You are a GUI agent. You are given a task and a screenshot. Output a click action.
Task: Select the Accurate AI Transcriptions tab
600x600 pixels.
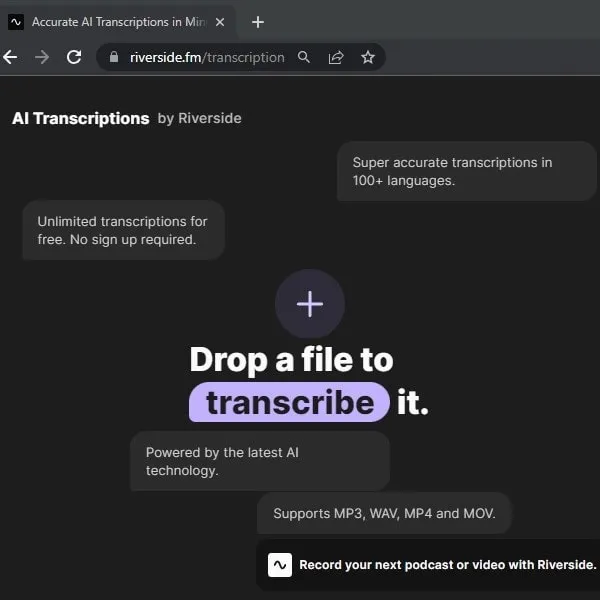(x=117, y=22)
